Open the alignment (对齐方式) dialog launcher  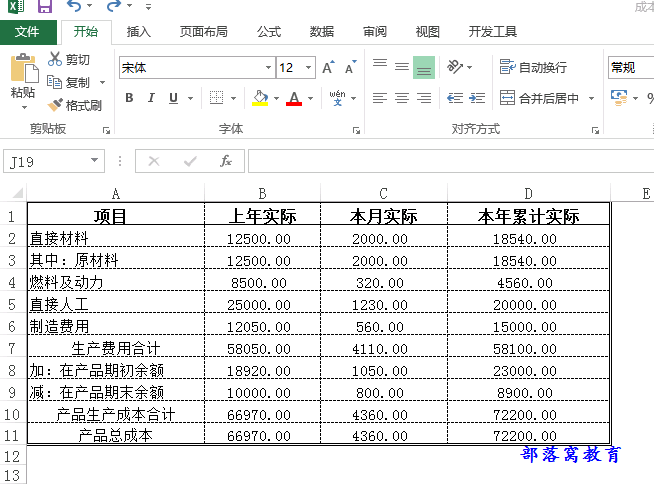595,131
